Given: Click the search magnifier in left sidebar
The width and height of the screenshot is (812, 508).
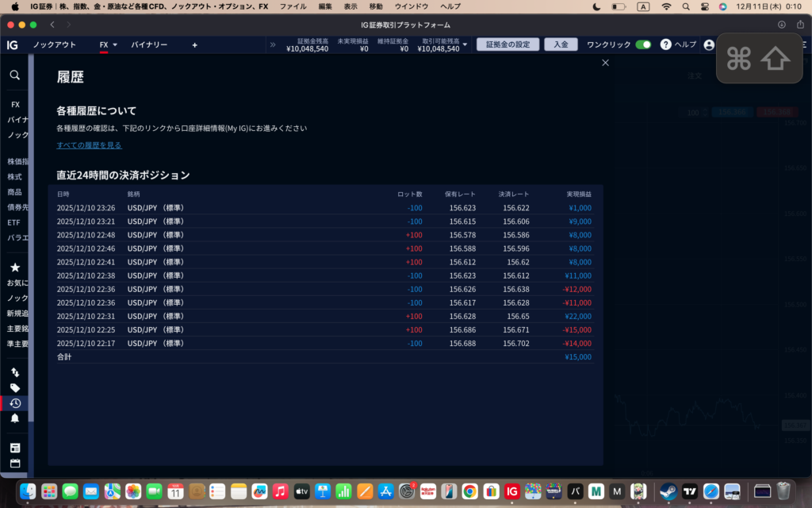Looking at the screenshot, I should [x=14, y=75].
